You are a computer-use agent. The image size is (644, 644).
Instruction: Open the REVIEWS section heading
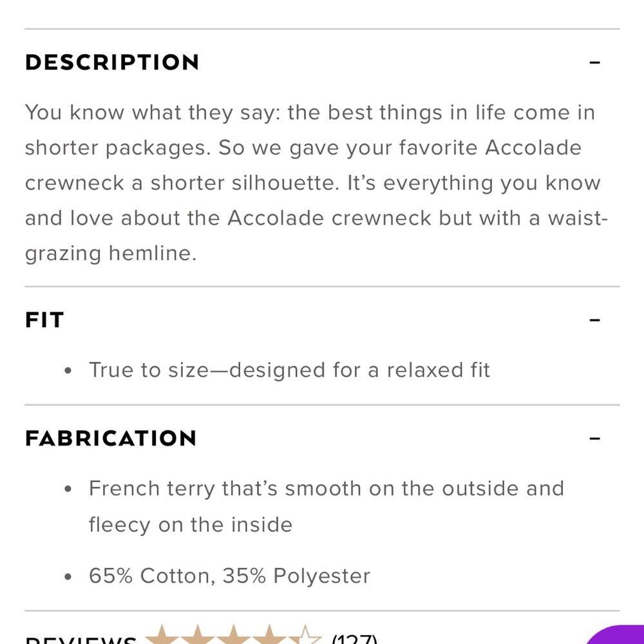pyautogui.click(x=81, y=640)
